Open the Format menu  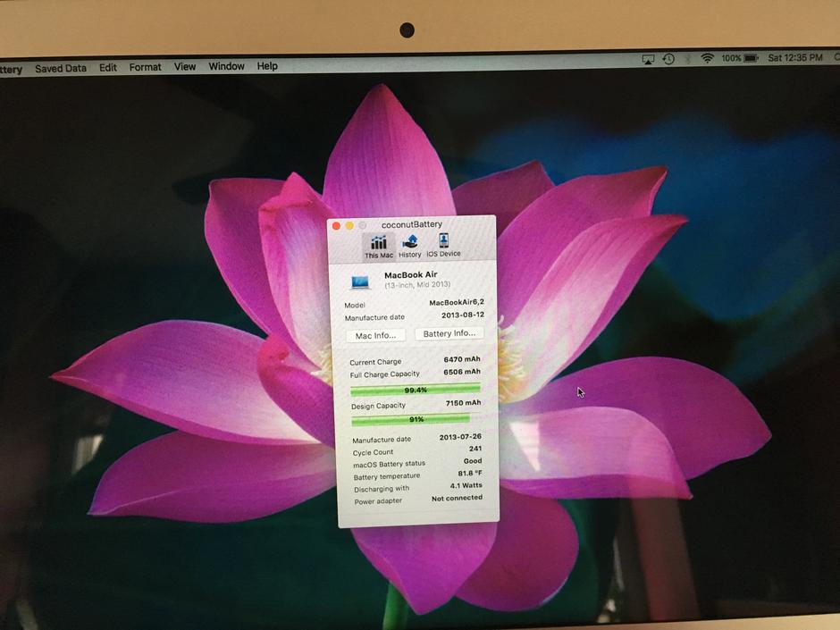pyautogui.click(x=145, y=67)
